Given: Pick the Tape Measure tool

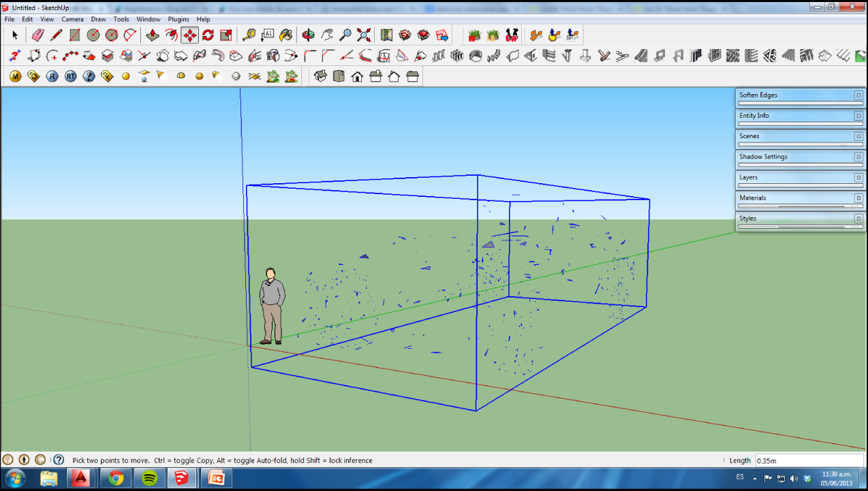Looking at the screenshot, I should 247,35.
